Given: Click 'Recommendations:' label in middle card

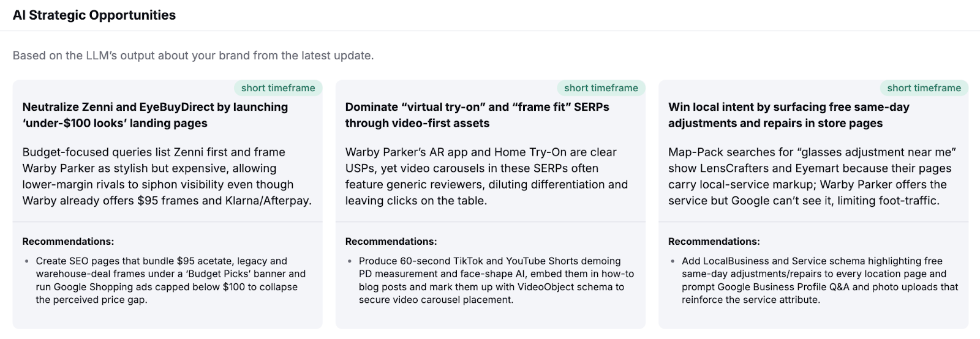Looking at the screenshot, I should point(391,242).
